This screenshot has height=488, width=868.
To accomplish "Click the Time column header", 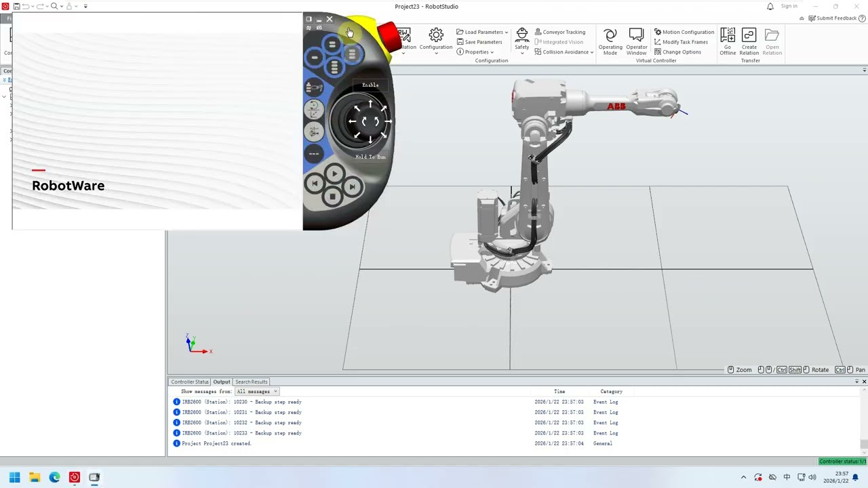I will (559, 391).
